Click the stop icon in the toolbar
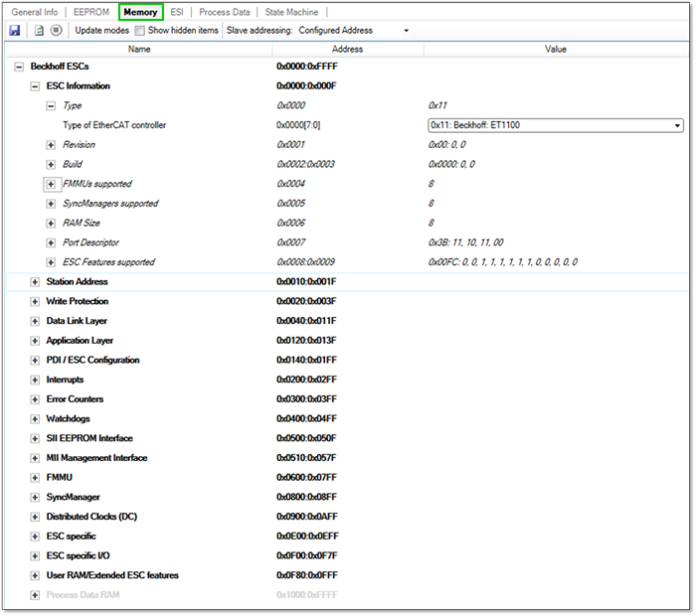The image size is (696, 616). (56, 31)
